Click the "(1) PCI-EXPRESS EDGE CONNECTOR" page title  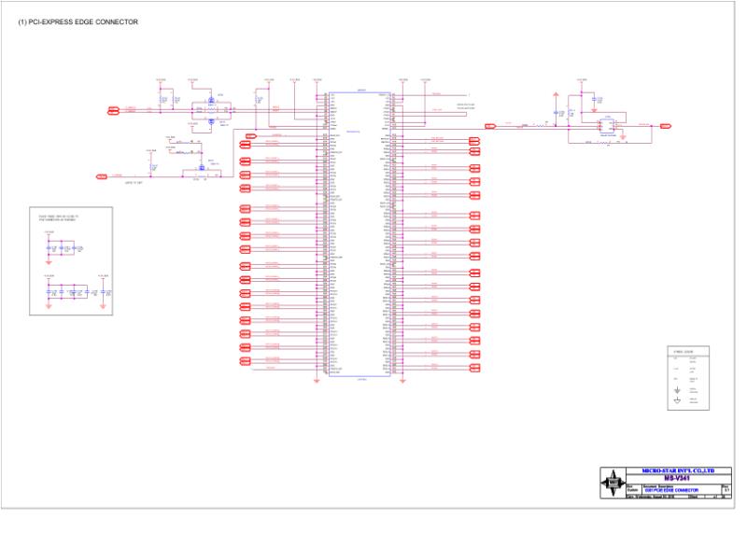point(78,21)
